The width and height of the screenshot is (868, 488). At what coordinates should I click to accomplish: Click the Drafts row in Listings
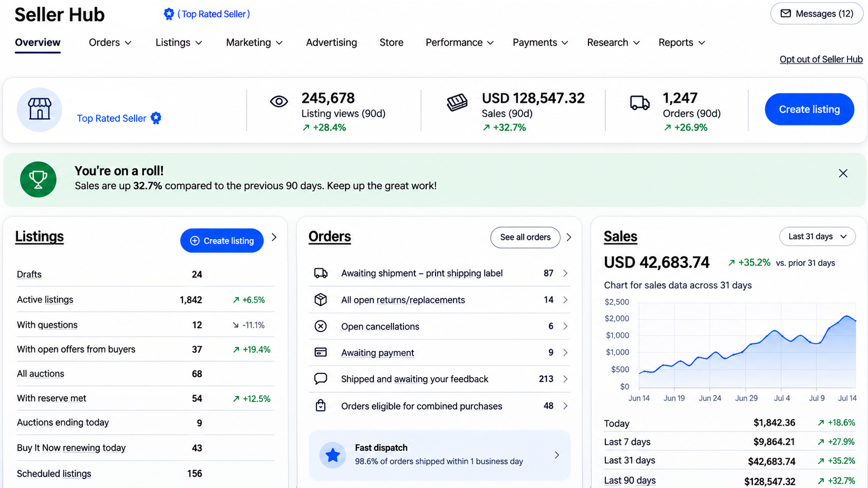click(x=145, y=274)
